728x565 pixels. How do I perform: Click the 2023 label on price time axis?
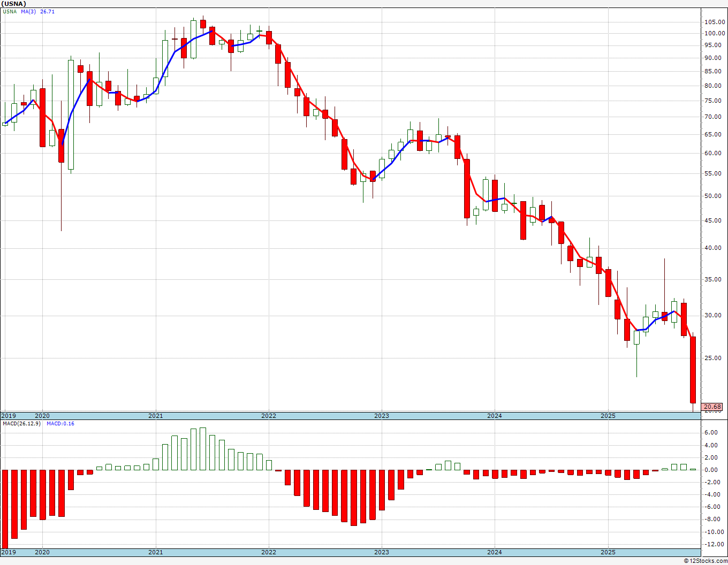click(x=382, y=416)
